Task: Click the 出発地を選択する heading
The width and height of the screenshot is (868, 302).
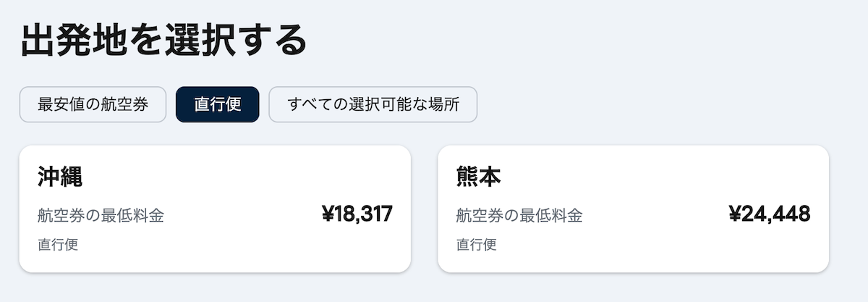Action: pyautogui.click(x=163, y=41)
